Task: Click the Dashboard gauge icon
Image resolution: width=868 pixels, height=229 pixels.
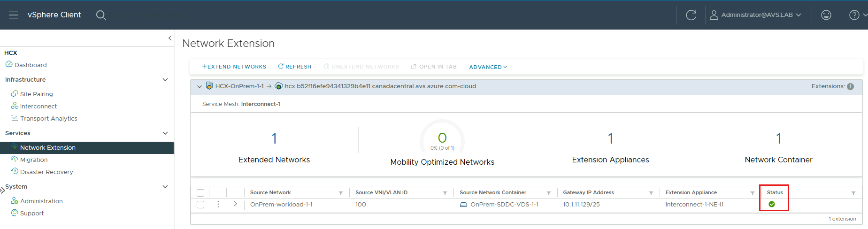Action: pyautogui.click(x=9, y=64)
